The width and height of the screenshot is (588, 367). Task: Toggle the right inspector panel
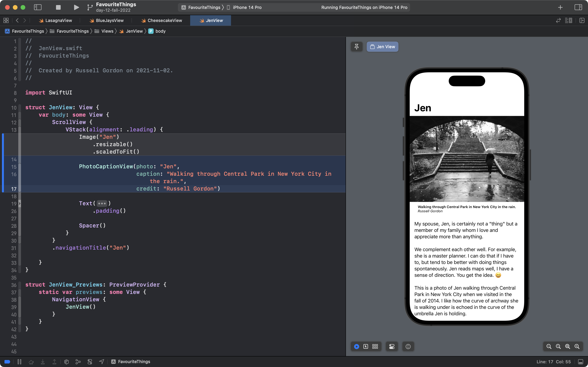tap(578, 7)
